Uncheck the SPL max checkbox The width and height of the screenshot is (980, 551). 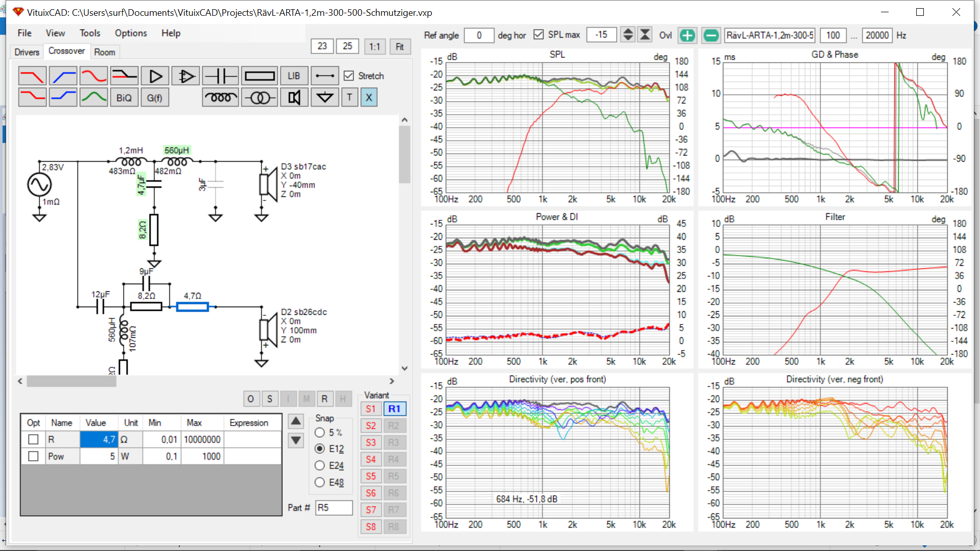pos(538,35)
